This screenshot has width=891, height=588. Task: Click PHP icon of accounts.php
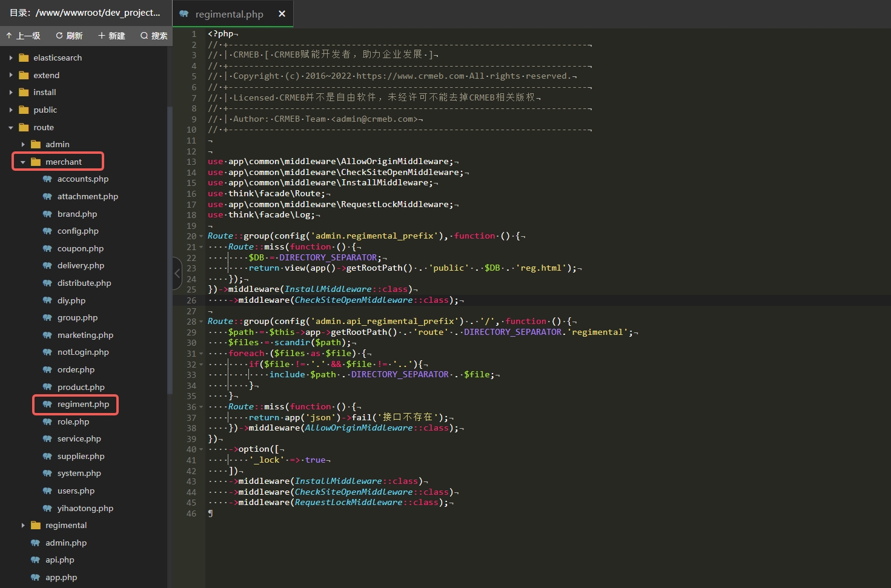coord(47,179)
